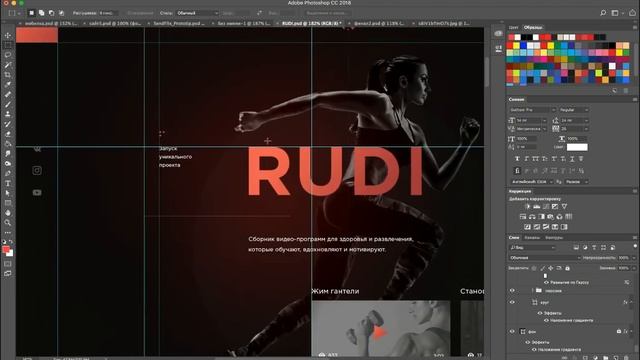640x360 pixels.
Task: Open the search icon in options bar
Action: point(603,13)
